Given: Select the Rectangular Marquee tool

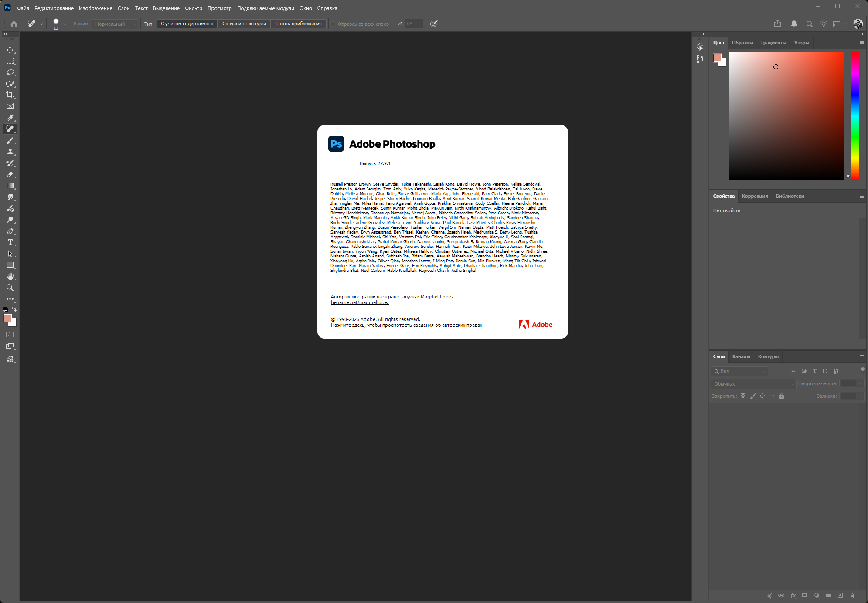Looking at the screenshot, I should click(x=10, y=61).
